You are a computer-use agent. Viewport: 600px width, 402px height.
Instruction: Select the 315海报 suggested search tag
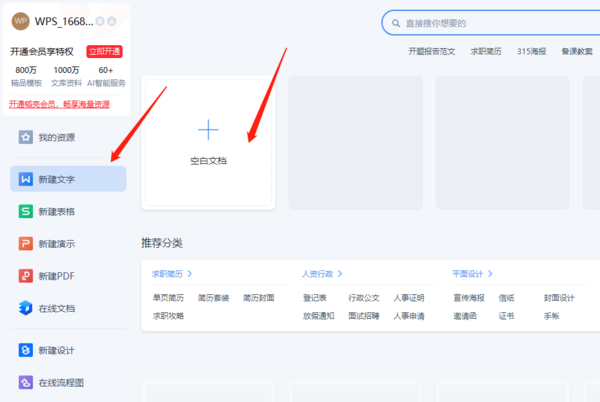[x=530, y=51]
